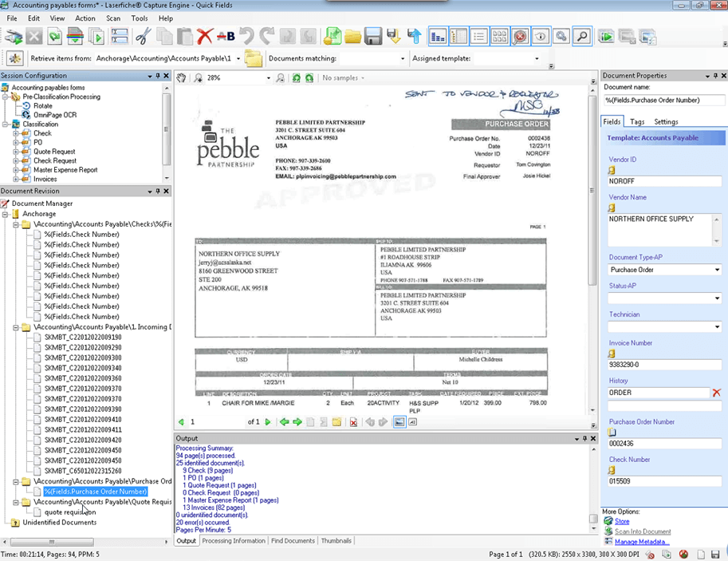Open the Retrieve items from dropdown
The width and height of the screenshot is (728, 561).
[x=238, y=58]
